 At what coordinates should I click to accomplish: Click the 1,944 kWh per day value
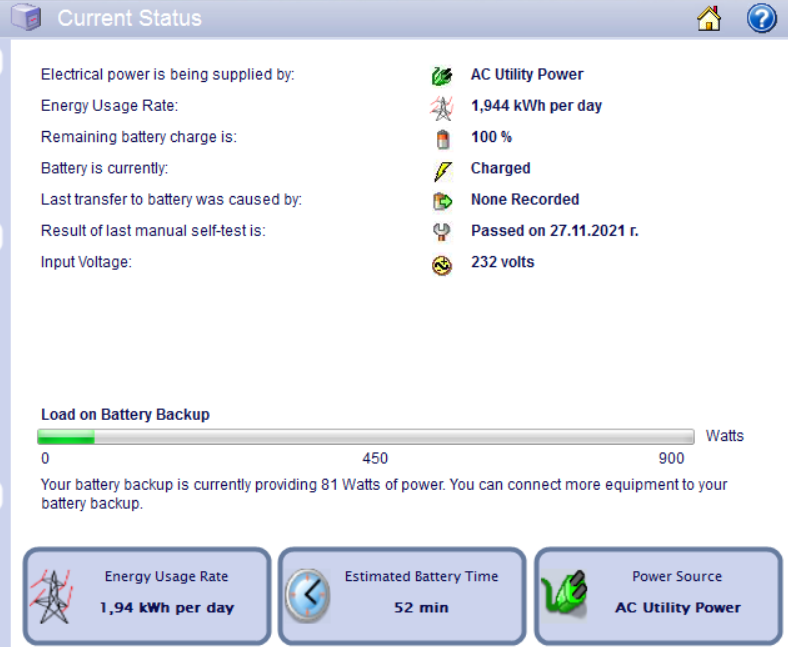click(536, 106)
